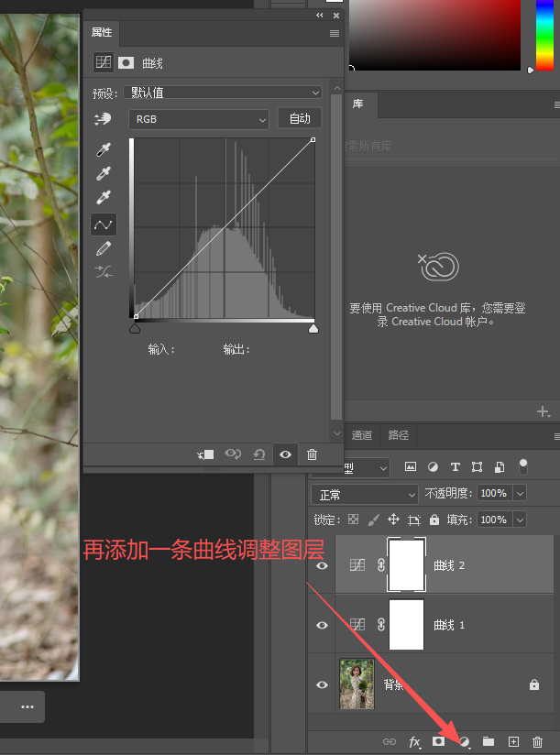Image resolution: width=560 pixels, height=755 pixels.
Task: Click the Properties scrollbar down arrow
Action: point(337,433)
